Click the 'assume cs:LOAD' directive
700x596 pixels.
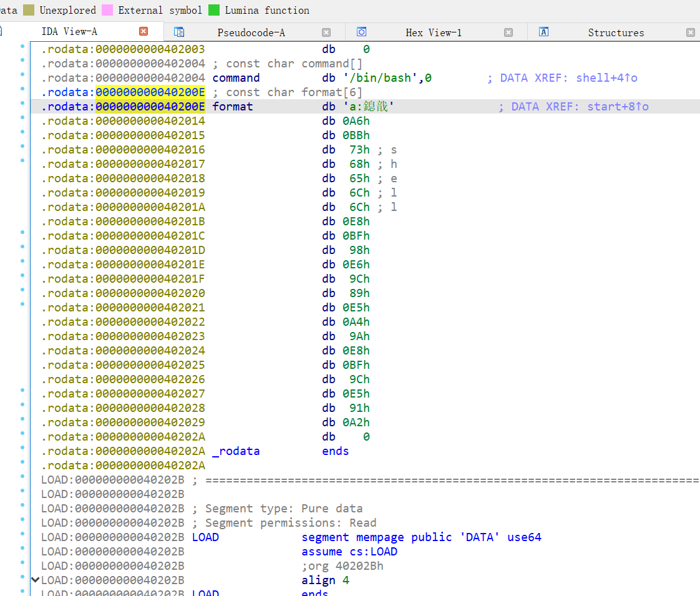click(349, 552)
